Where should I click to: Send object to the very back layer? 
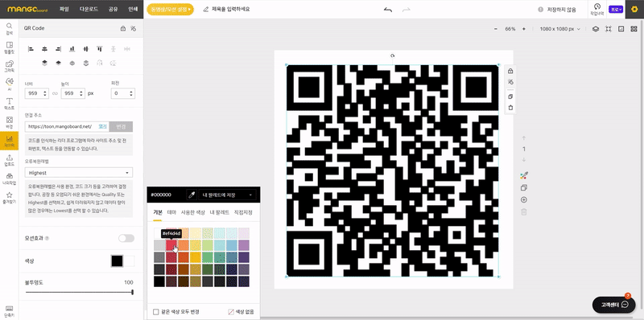click(86, 63)
